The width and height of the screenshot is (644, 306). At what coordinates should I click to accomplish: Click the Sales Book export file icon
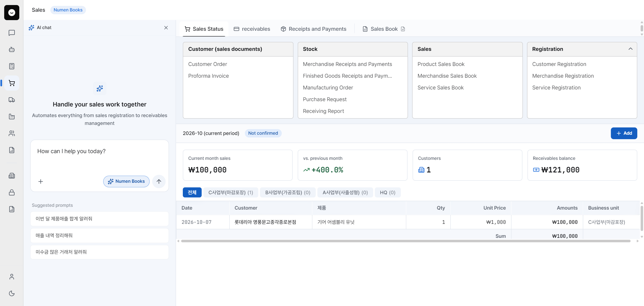click(403, 29)
